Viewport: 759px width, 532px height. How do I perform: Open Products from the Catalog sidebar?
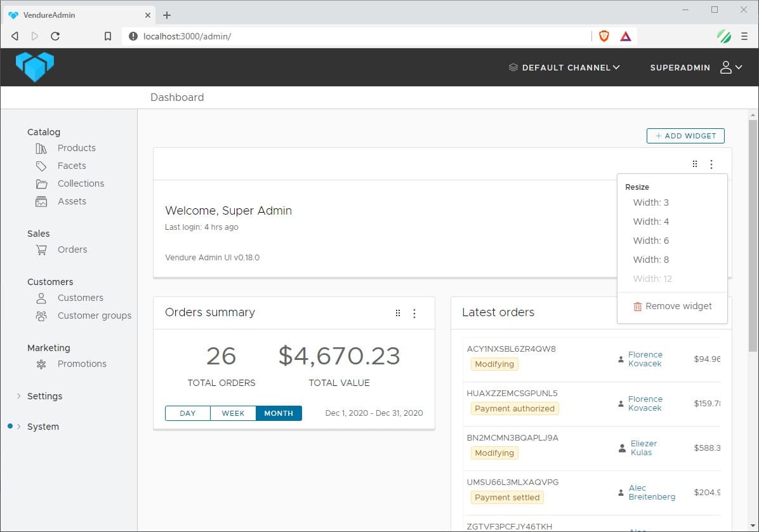[76, 148]
